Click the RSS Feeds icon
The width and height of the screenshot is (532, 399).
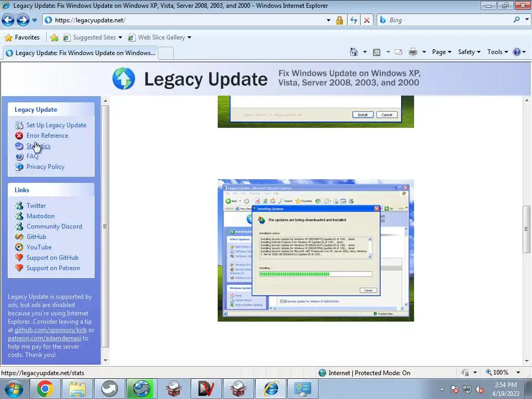tap(377, 52)
